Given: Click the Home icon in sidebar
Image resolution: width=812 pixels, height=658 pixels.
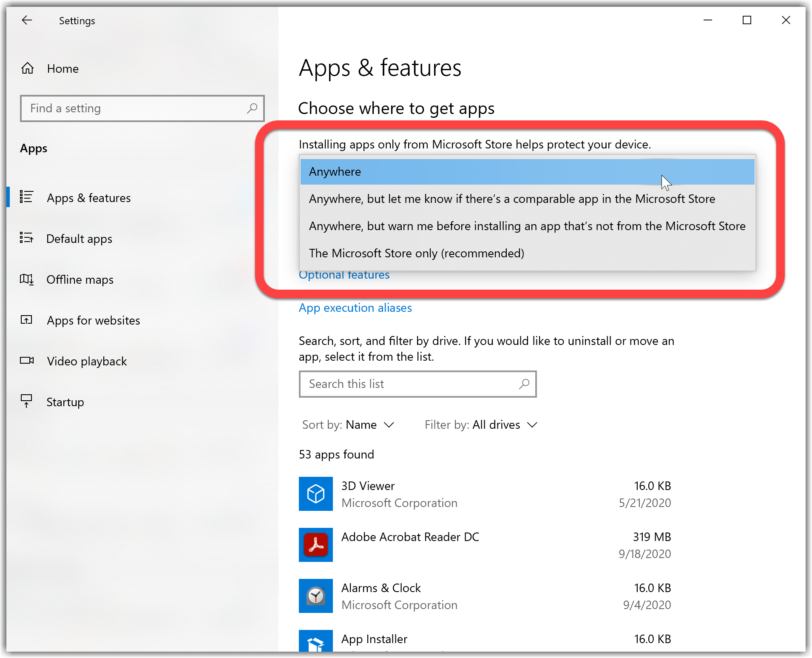Looking at the screenshot, I should pos(27,68).
